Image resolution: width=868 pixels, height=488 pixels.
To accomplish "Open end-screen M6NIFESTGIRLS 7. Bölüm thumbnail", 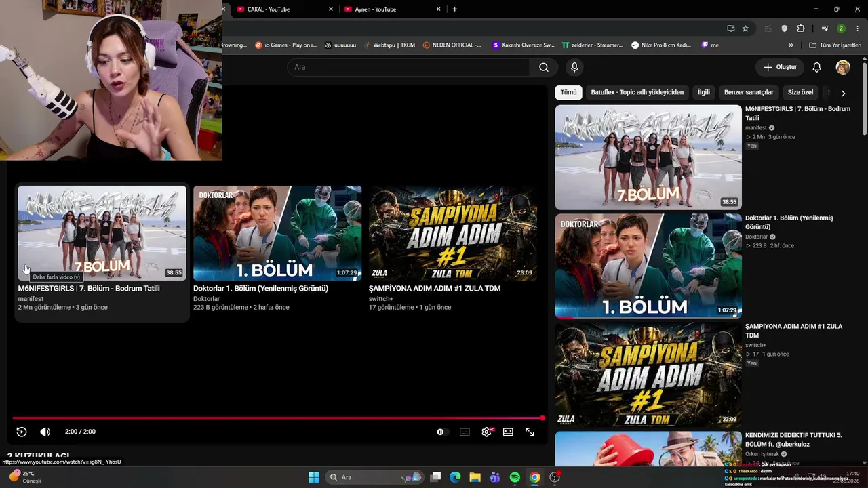I will [102, 233].
